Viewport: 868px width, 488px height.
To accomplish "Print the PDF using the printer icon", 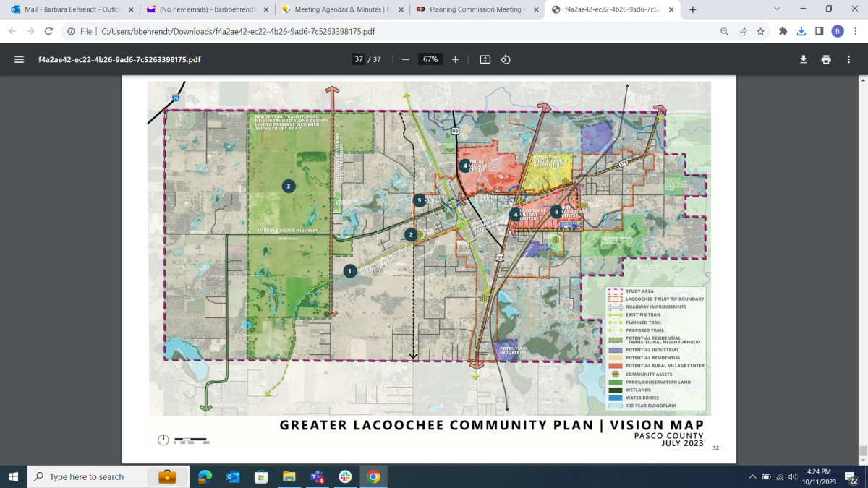I will [825, 59].
